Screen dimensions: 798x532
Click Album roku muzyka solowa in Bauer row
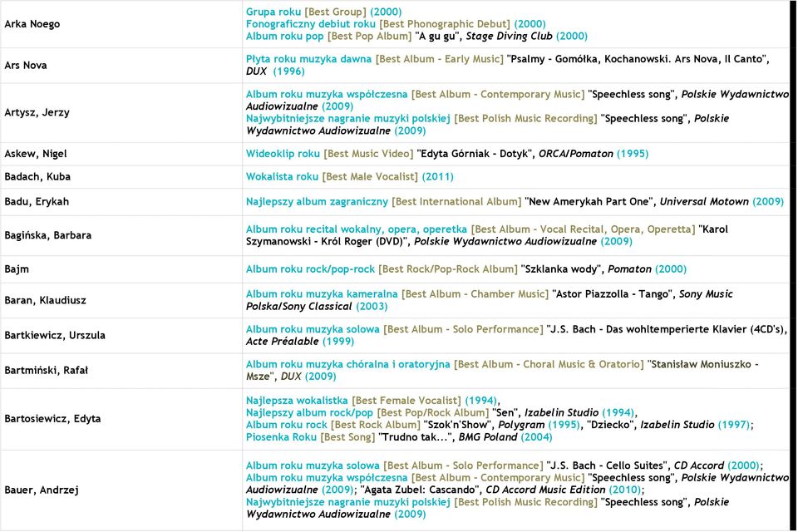coord(313,465)
